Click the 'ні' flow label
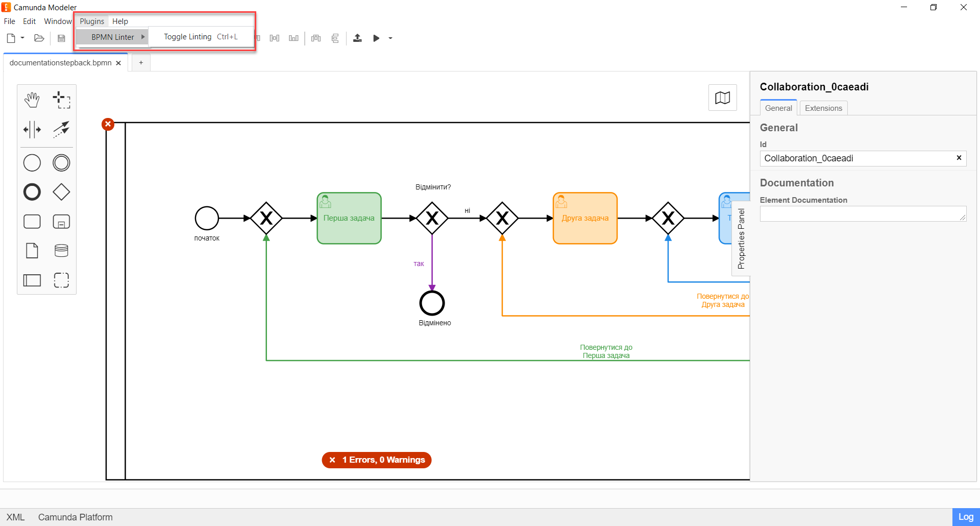The image size is (980, 526). point(467,210)
